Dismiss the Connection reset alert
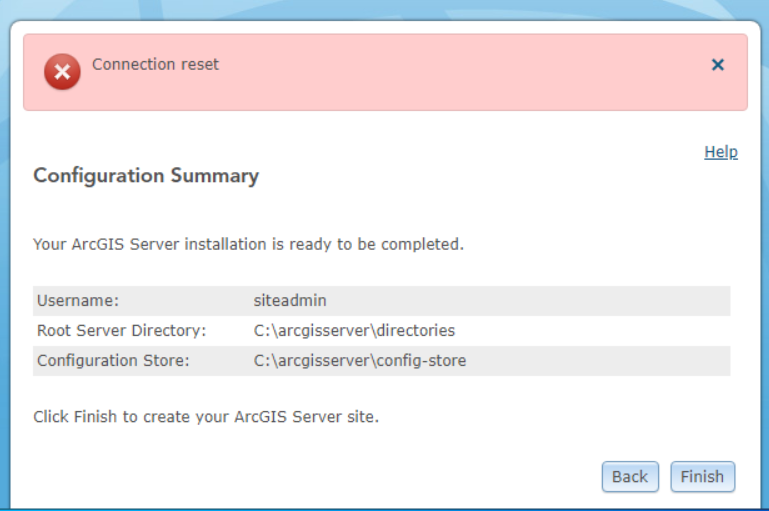 click(717, 65)
